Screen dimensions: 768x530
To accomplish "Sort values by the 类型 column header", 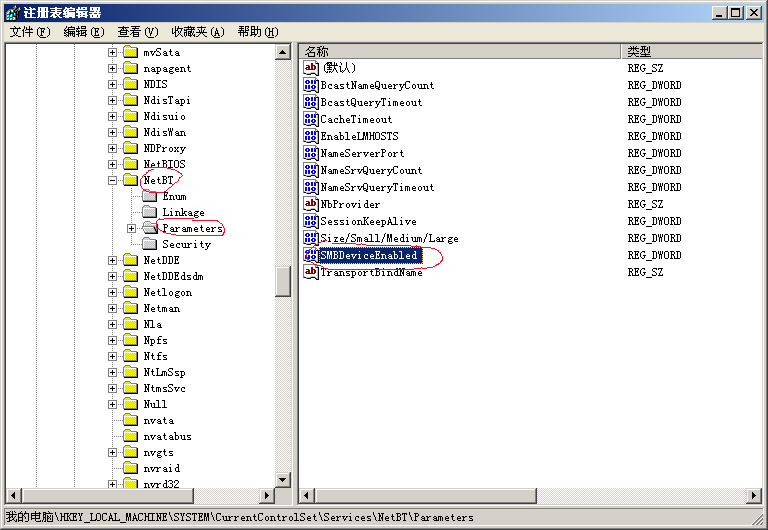I will (692, 51).
